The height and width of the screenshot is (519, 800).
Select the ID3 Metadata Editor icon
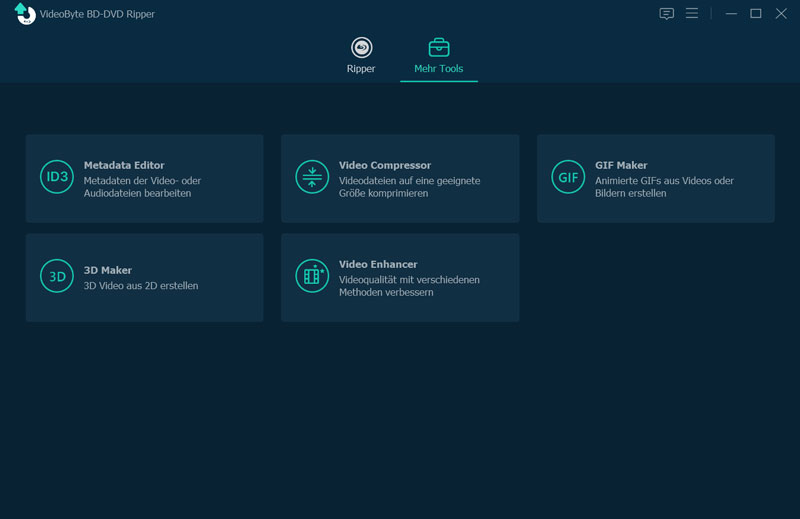tap(57, 177)
